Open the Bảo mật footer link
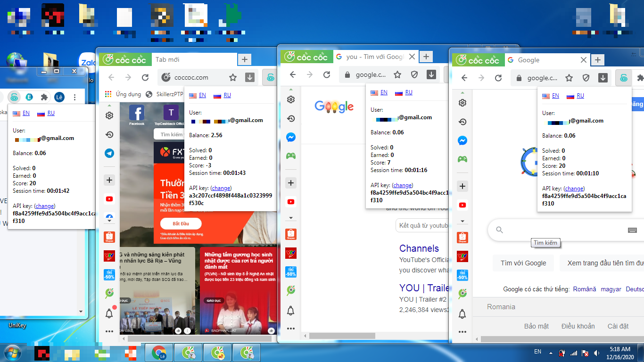644x362 pixels. click(537, 326)
